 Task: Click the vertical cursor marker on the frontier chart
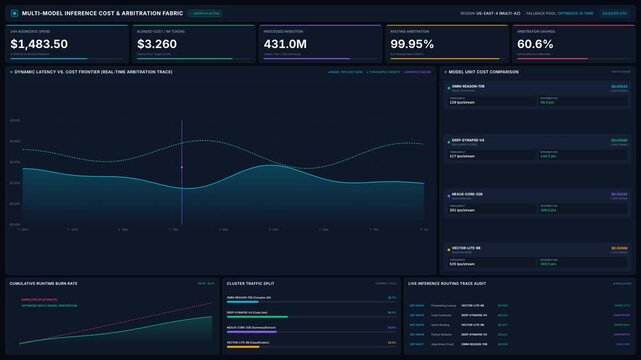pyautogui.click(x=182, y=172)
